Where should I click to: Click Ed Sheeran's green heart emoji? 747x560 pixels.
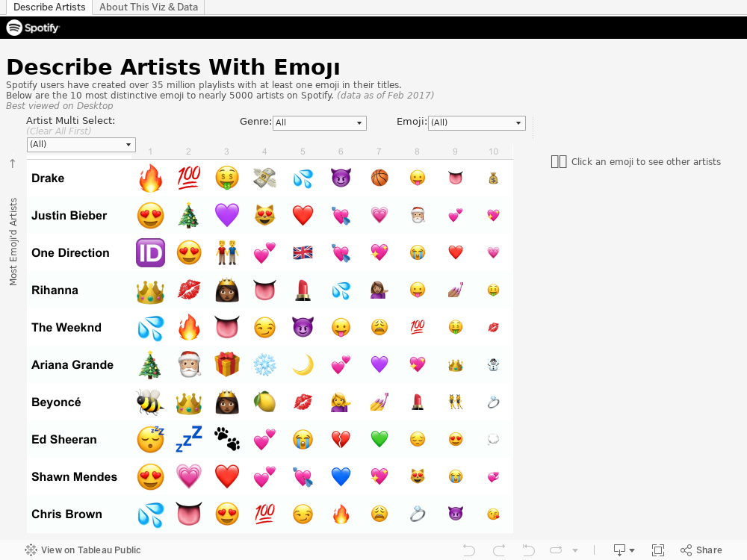point(379,439)
